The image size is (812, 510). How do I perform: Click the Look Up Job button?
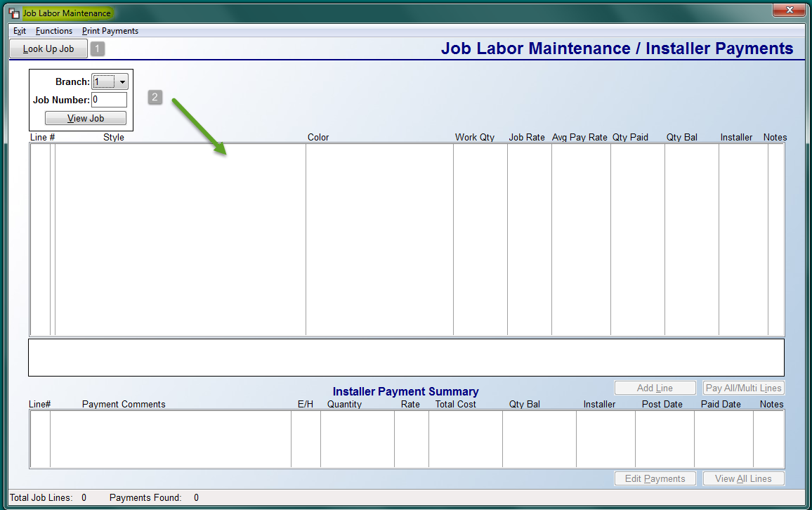[x=48, y=48]
